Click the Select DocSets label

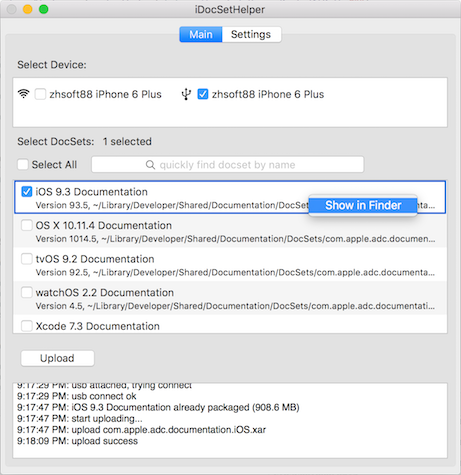click(56, 142)
